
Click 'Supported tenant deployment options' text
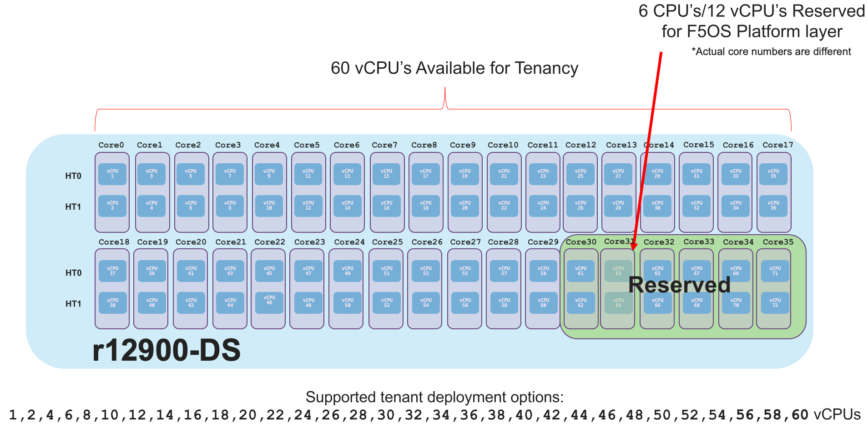[434, 397]
